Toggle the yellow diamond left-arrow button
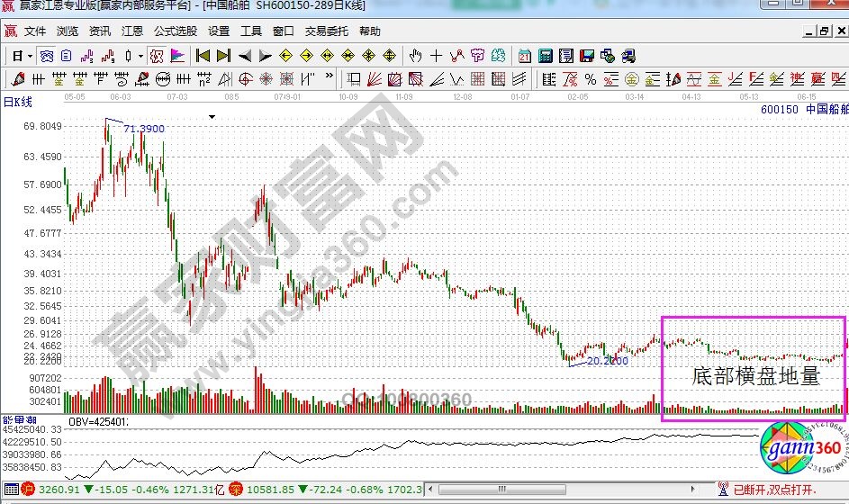The width and height of the screenshot is (849, 504). [x=286, y=56]
